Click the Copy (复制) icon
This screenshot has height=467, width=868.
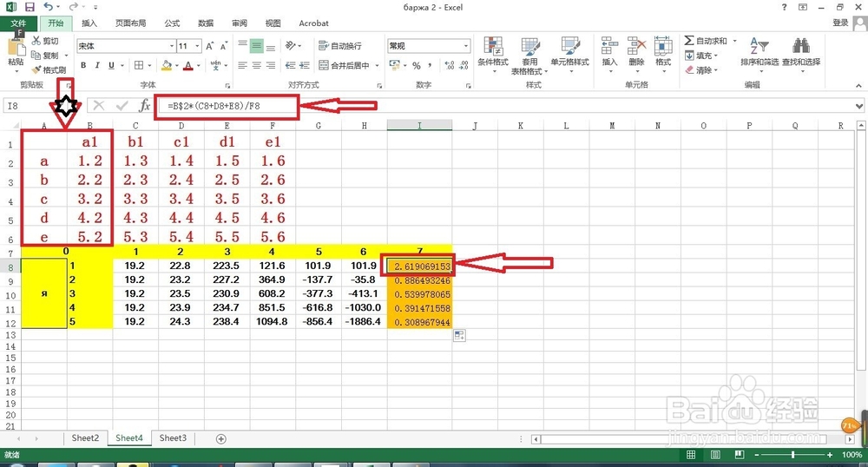click(x=36, y=55)
